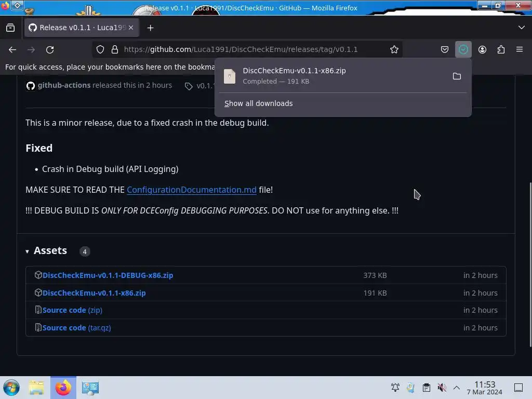Download DiscCheckEmu-v0.1.1-x86.zip asset link
The image size is (532, 399).
(94, 293)
